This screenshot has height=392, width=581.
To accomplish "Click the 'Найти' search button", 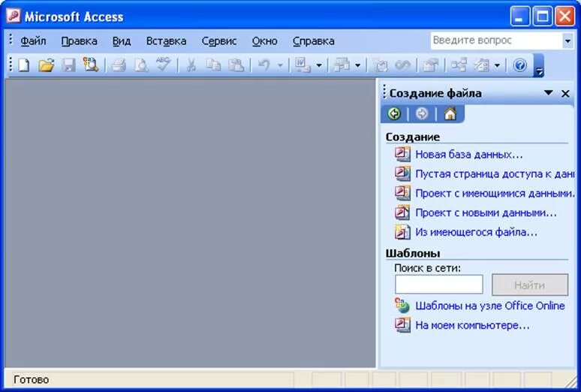I will tap(530, 285).
